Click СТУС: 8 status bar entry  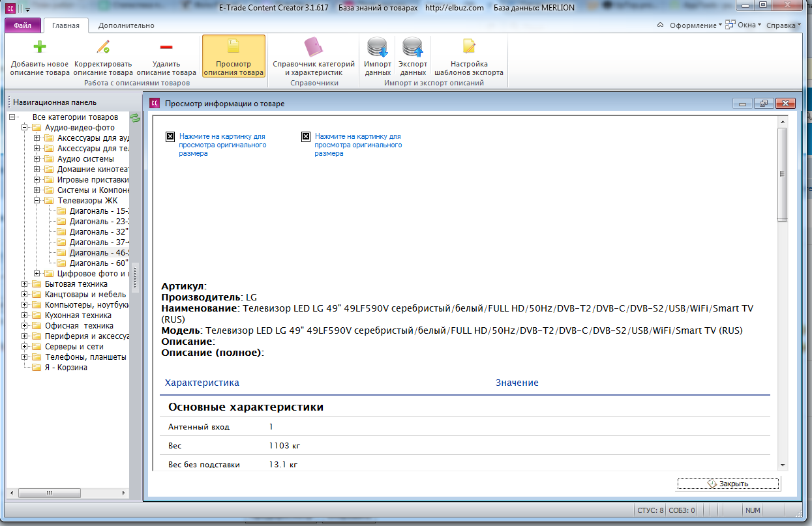click(x=650, y=510)
